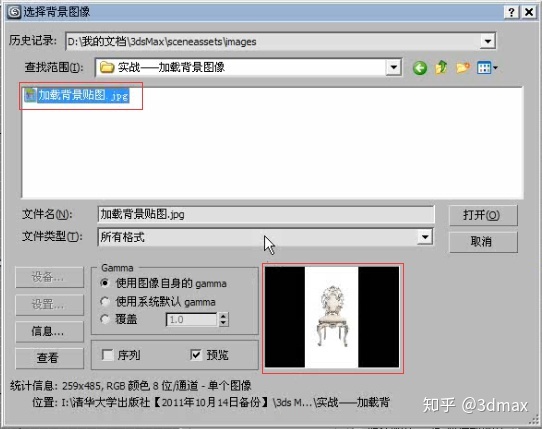This screenshot has height=429, width=542.
Task: Expand the 历史记录 path dropdown
Action: pos(487,41)
